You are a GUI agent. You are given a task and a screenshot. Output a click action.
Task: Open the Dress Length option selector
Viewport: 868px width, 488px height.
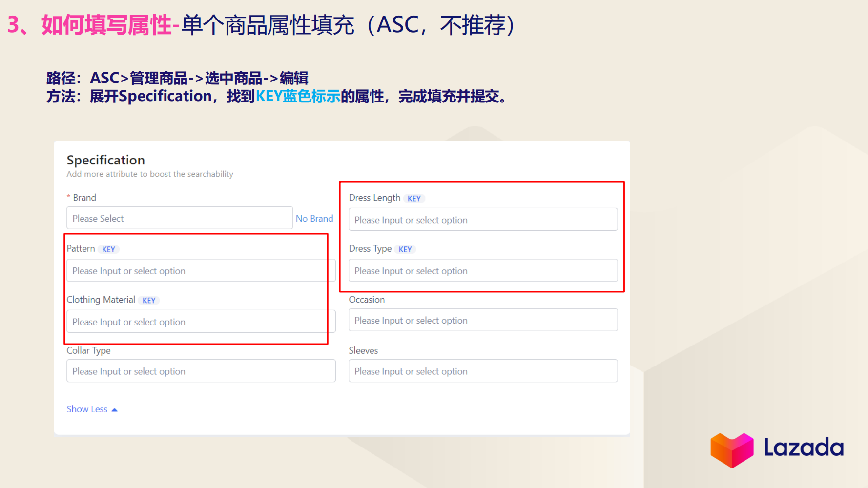[x=482, y=220]
